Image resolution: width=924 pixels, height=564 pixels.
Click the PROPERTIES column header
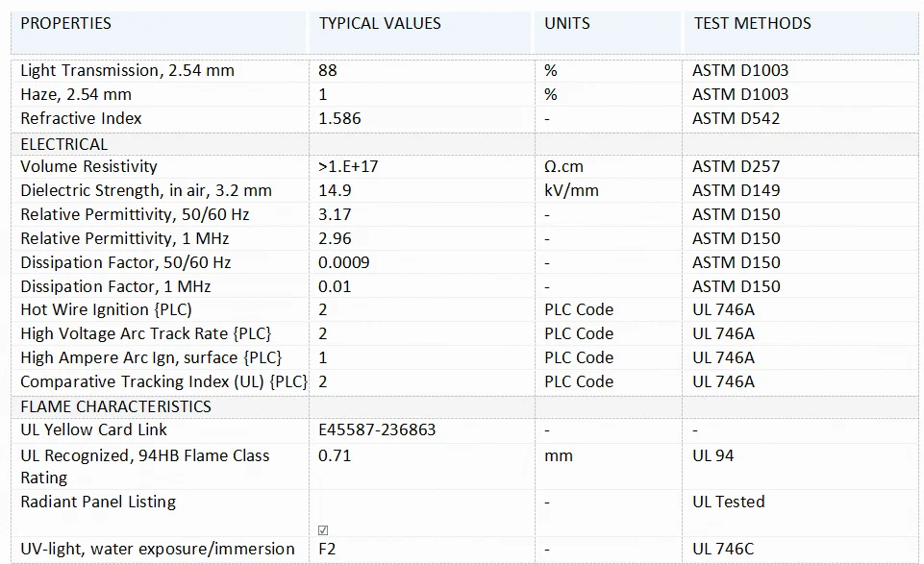point(65,23)
